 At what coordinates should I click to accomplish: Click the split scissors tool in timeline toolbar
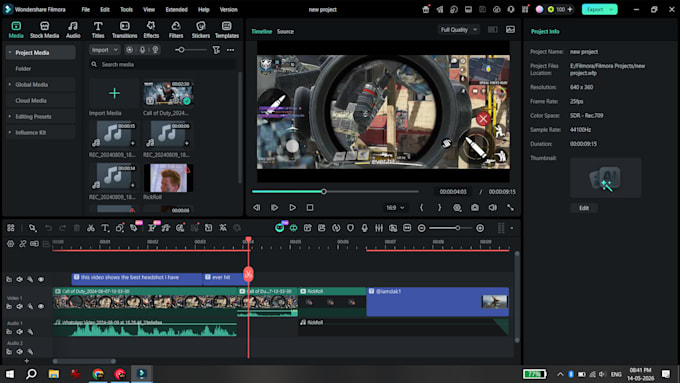pyautogui.click(x=91, y=228)
